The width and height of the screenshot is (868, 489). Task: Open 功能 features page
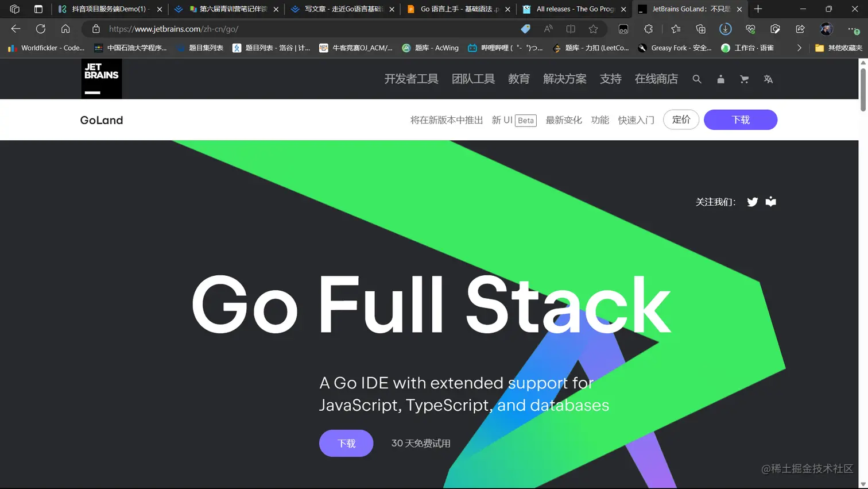600,120
